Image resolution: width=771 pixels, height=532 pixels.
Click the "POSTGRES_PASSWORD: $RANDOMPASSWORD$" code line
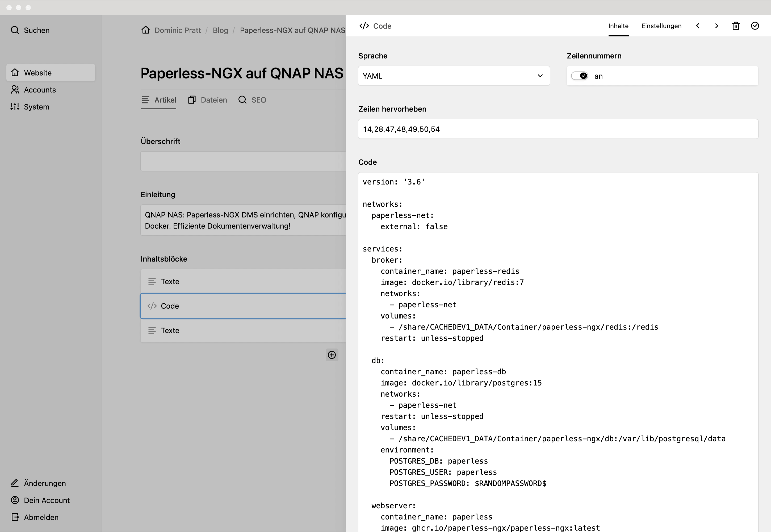pyautogui.click(x=468, y=483)
